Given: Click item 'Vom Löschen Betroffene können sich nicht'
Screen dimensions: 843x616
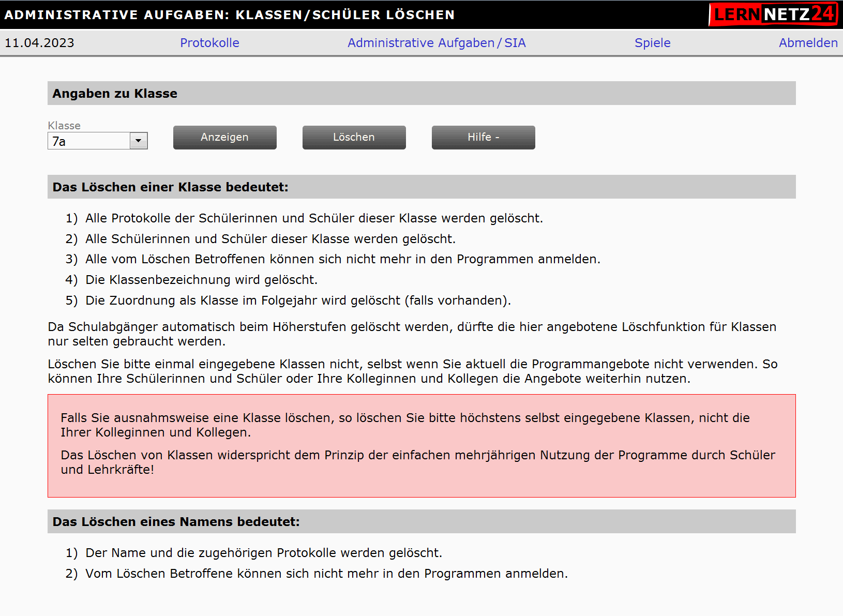Looking at the screenshot, I should 326,574.
